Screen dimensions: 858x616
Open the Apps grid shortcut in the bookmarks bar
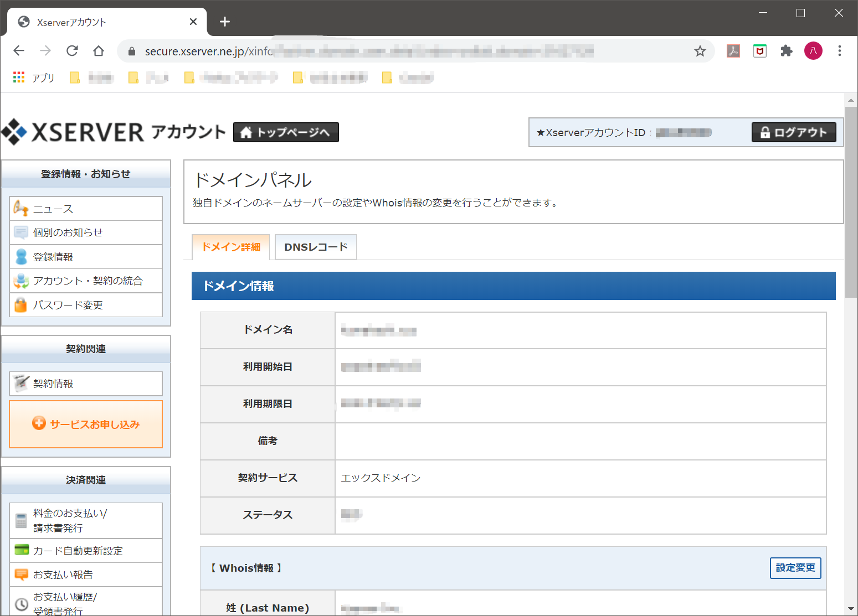click(x=34, y=77)
